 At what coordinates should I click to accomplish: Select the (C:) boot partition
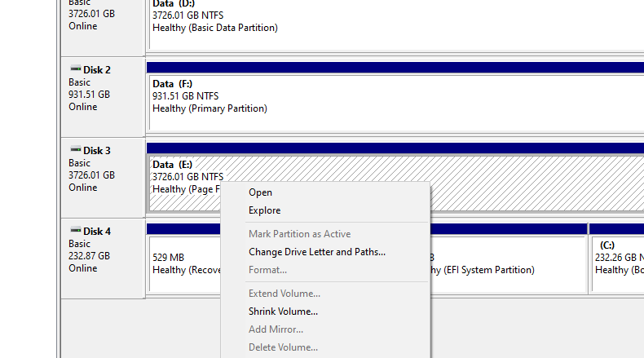click(618, 264)
